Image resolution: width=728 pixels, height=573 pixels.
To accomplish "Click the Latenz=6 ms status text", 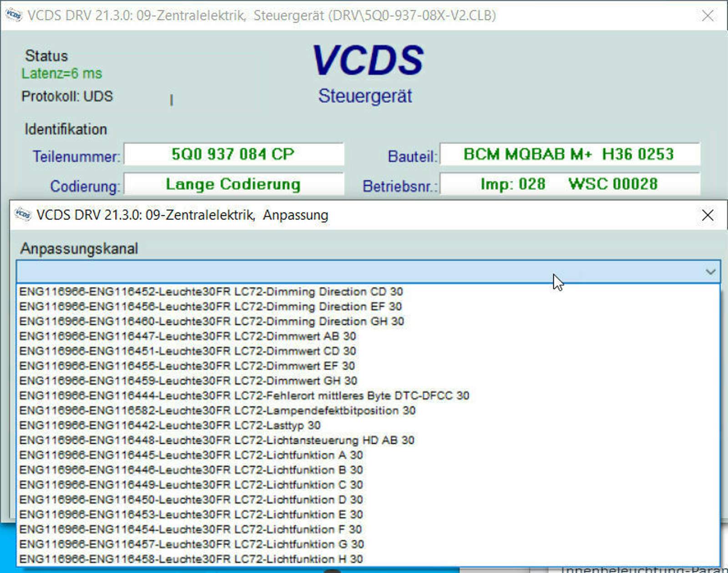I will click(x=62, y=73).
